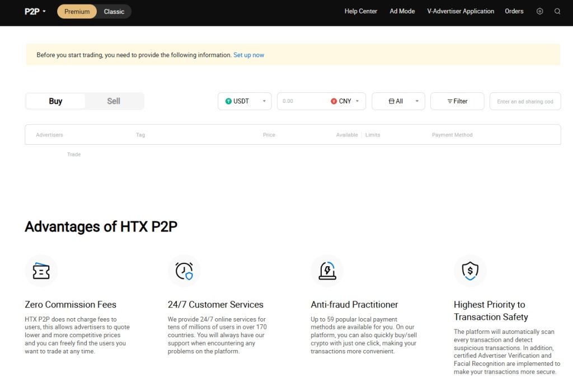The height and width of the screenshot is (392, 573).
Task: Click the Set up now link
Action: [x=248, y=55]
